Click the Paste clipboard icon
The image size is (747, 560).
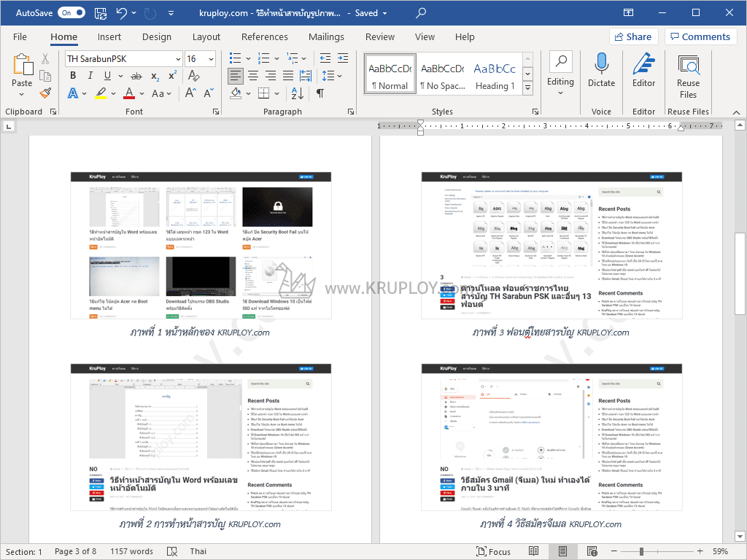(x=23, y=64)
